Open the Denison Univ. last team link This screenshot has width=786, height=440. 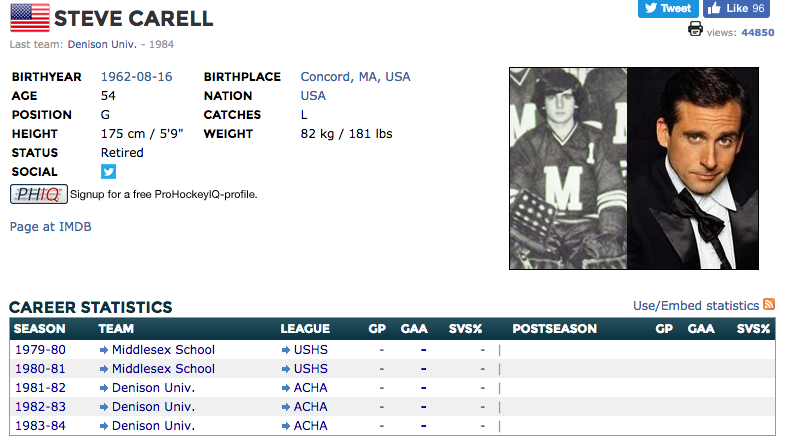[x=102, y=44]
